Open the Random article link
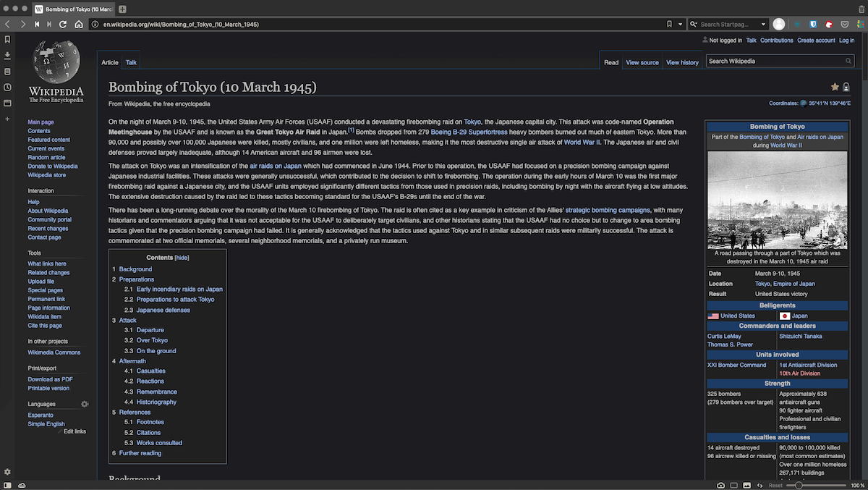 tap(46, 158)
